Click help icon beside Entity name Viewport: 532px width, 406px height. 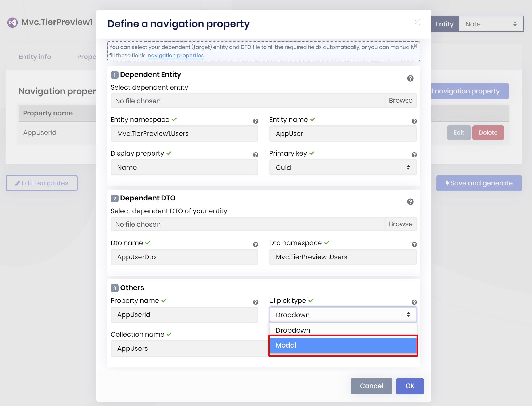click(414, 121)
